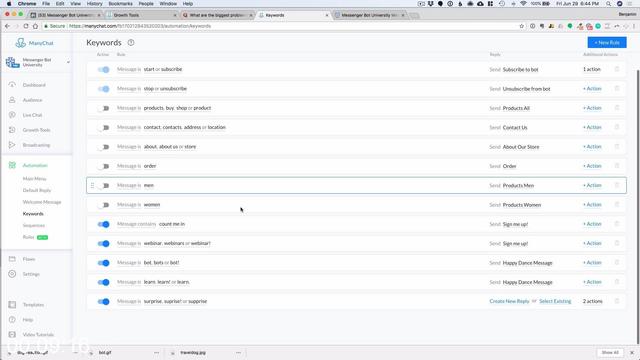Click the page vertical scrollbar
Image resolution: width=640 pixels, height=360 pixels.
coord(637,206)
